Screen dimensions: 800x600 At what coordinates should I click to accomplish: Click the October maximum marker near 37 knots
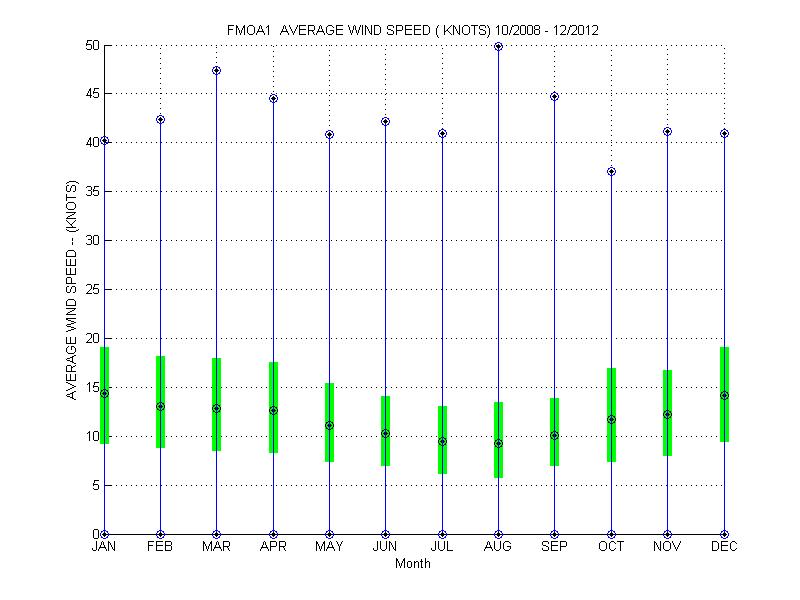(611, 172)
